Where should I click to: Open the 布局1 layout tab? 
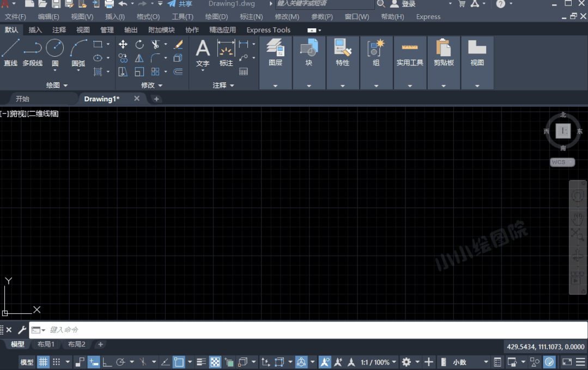pos(46,344)
